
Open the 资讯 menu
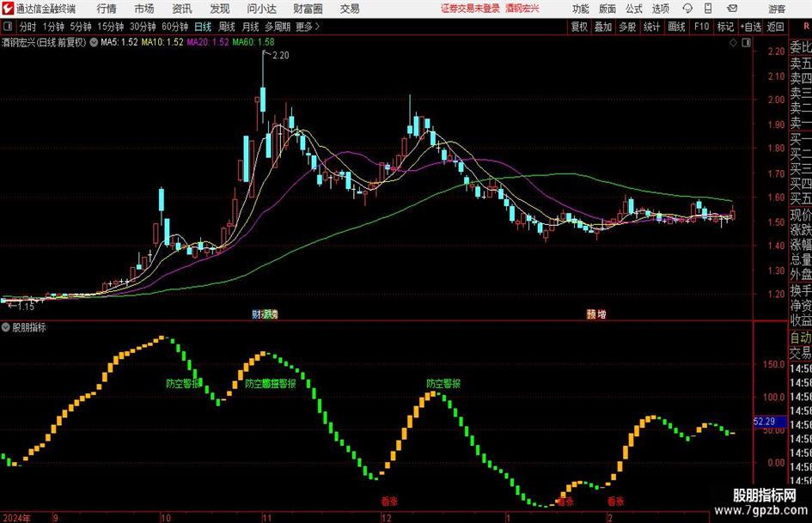[182, 9]
